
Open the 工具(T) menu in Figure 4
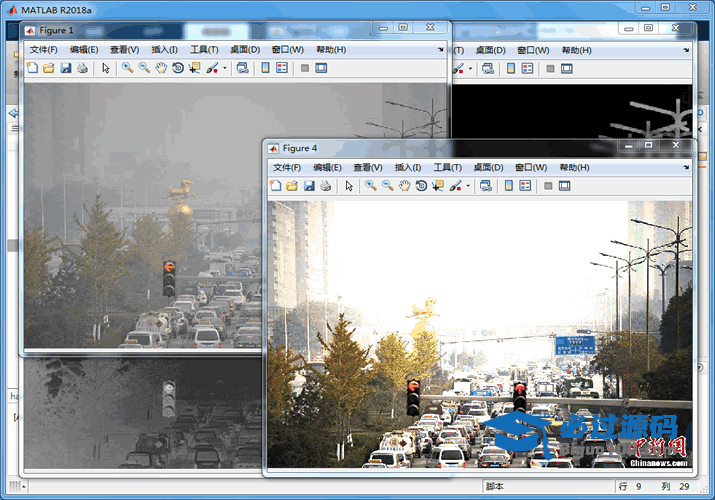(x=447, y=168)
